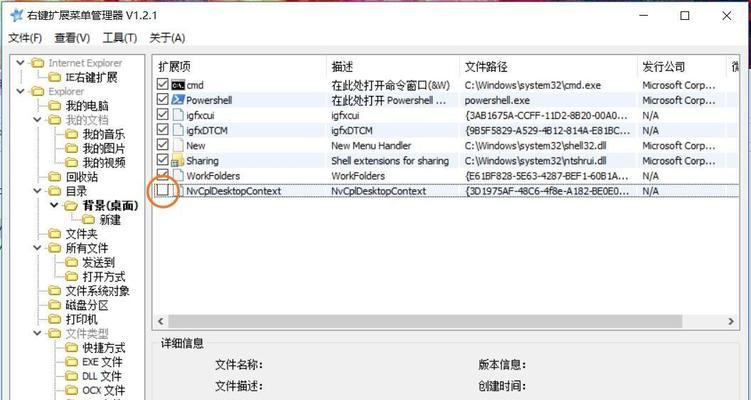The height and width of the screenshot is (400, 751).
Task: Collapse the 所有文件 tree node
Action: pyautogui.click(x=37, y=248)
